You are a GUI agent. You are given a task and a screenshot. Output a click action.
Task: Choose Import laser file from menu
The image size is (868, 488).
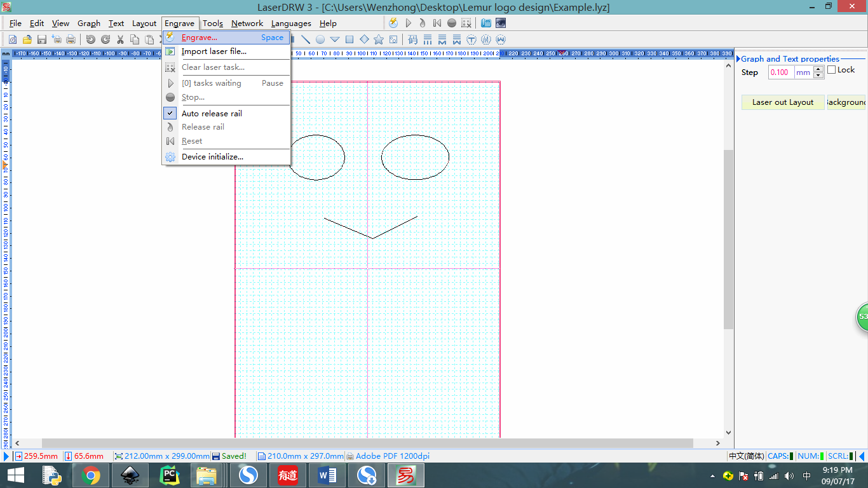214,51
